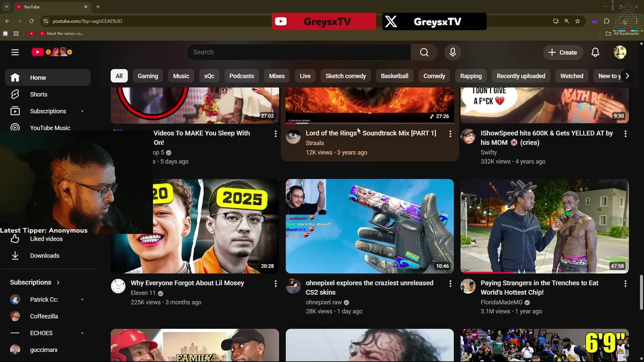This screenshot has width=644, height=362.
Task: Select the Podcasts filter chip
Action: 242,76
